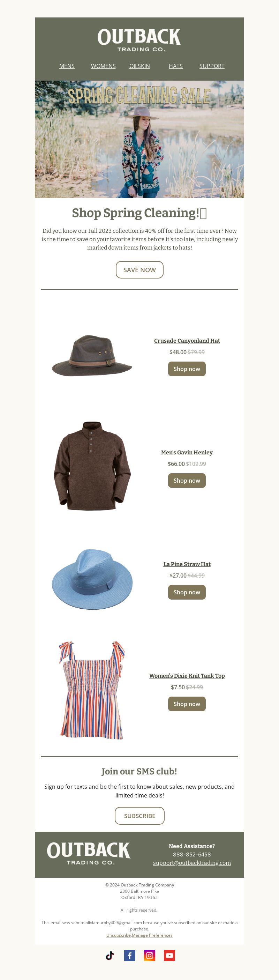This screenshot has height=980, width=279.
Task: Open the MENS navigation link
Action: point(67,66)
